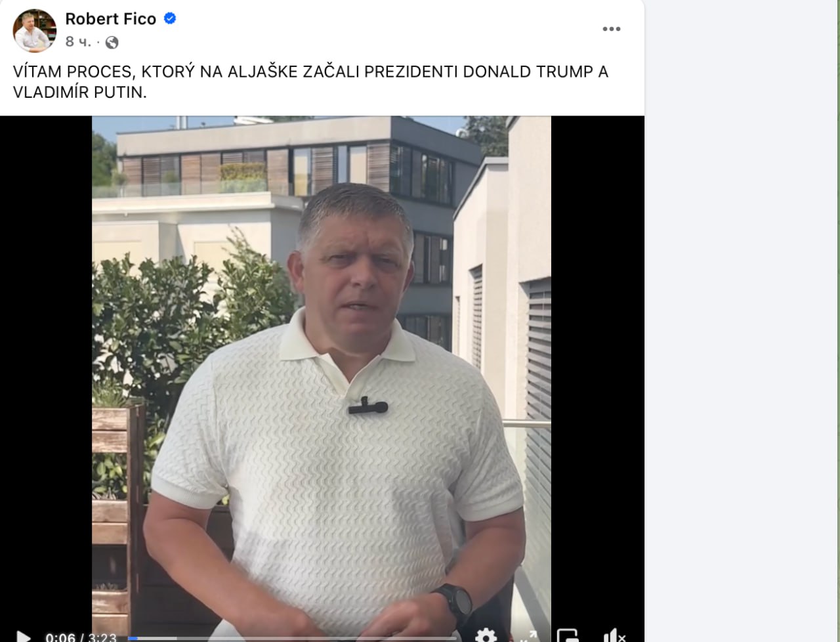The width and height of the screenshot is (840, 642).
Task: Click the black letterbox area left of video
Action: (46, 368)
